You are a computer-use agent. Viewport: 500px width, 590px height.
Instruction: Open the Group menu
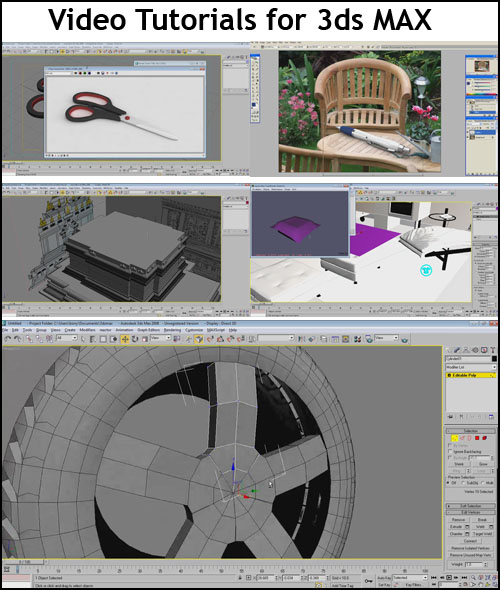[x=41, y=330]
